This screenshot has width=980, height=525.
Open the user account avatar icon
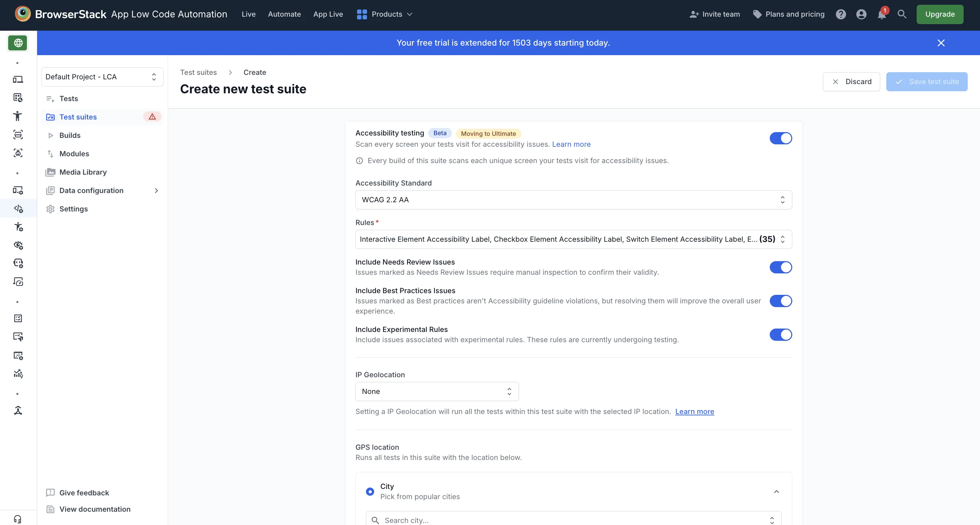pos(861,14)
